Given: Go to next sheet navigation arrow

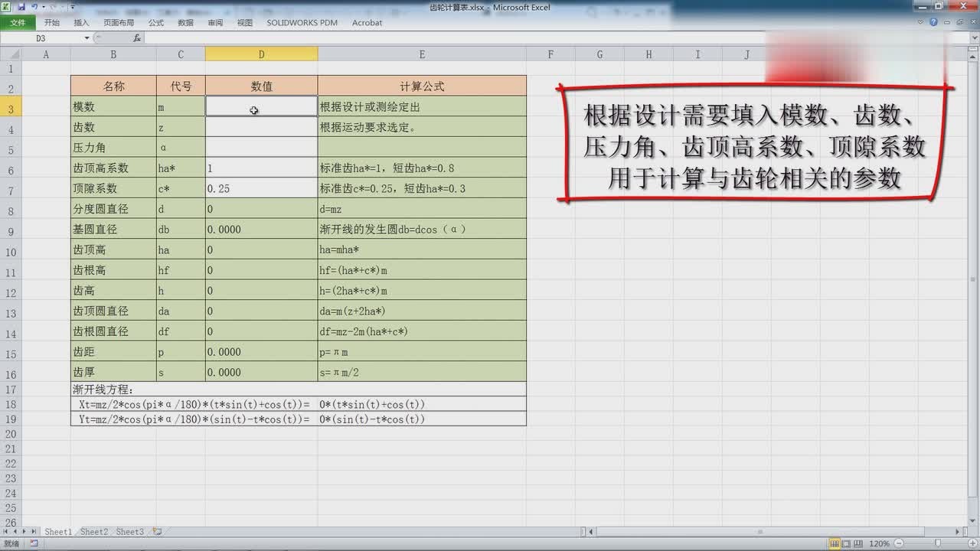Looking at the screenshot, I should (24, 531).
